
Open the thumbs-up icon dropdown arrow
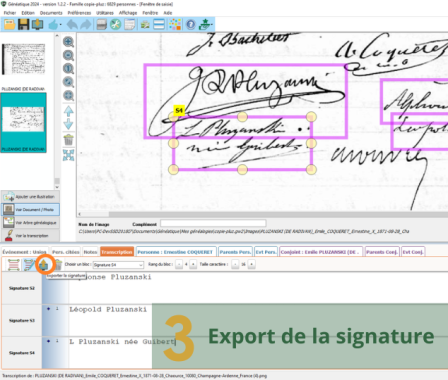[x=60, y=25]
